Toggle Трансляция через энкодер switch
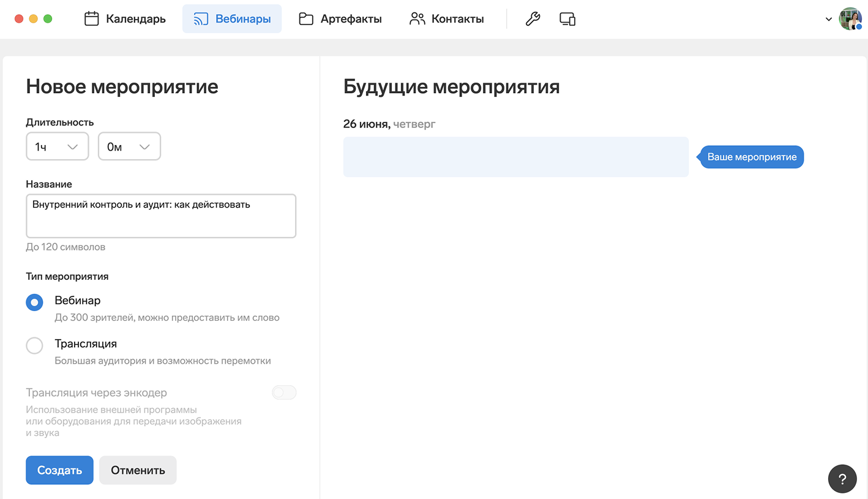The width and height of the screenshot is (868, 499). 284,392
